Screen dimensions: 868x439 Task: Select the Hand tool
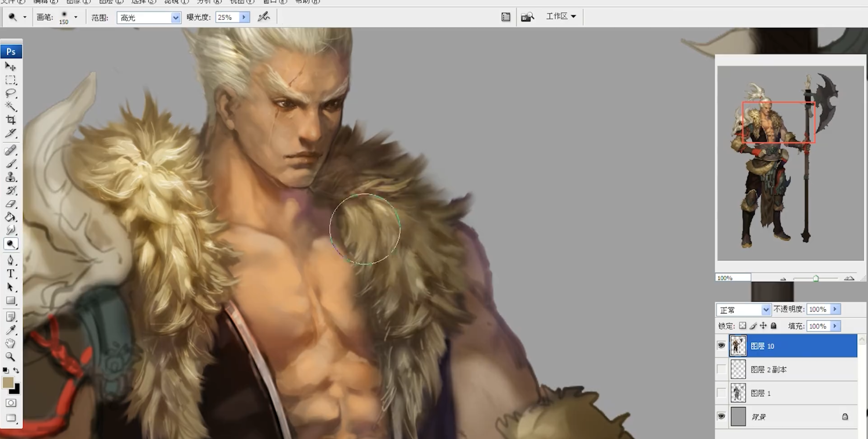point(10,343)
